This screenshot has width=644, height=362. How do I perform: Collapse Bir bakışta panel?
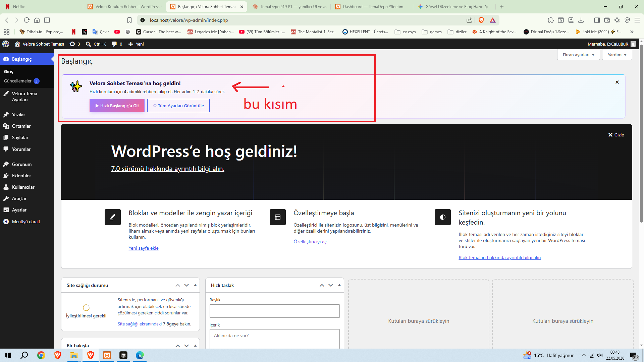195,346
